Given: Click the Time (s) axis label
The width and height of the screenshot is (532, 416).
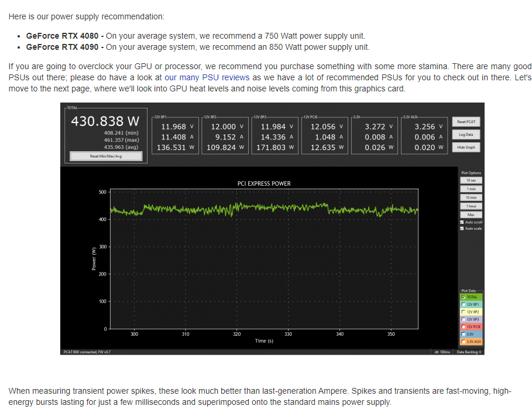Looking at the screenshot, I should coord(264,340).
